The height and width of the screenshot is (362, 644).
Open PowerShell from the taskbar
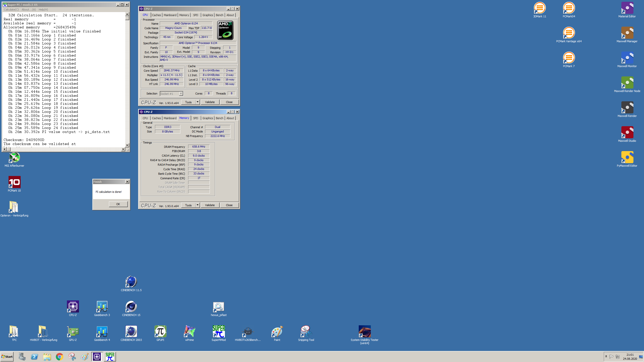pos(34,356)
